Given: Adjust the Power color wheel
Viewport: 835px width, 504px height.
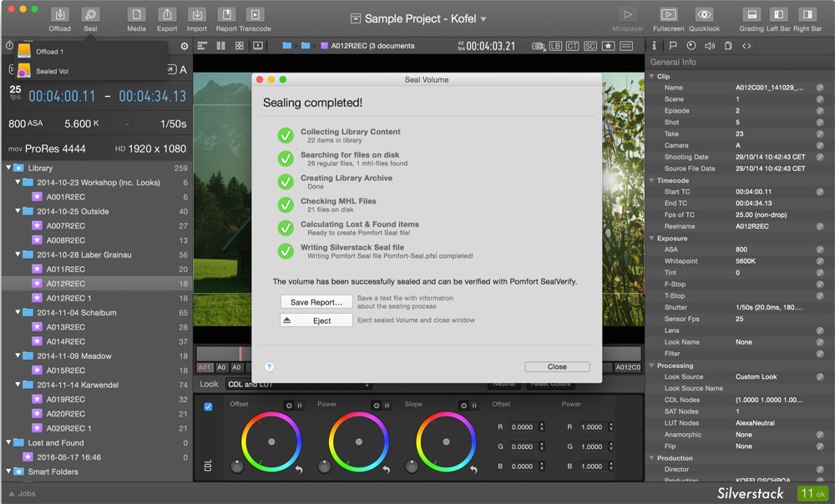Looking at the screenshot, I should click(x=358, y=441).
